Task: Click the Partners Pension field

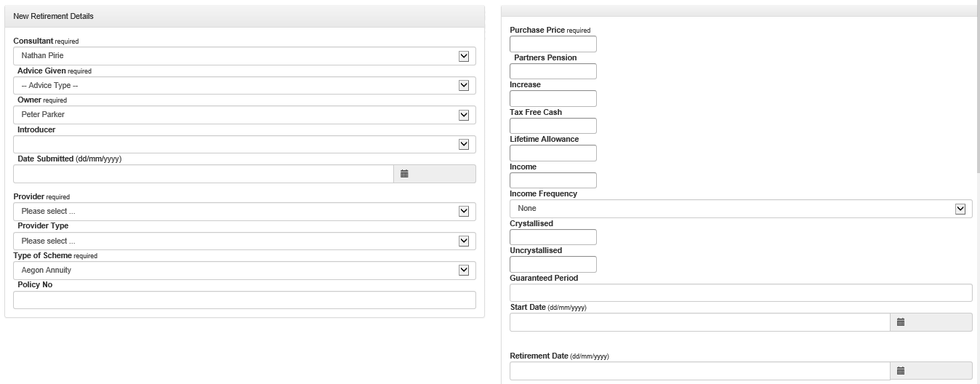Action: point(553,71)
